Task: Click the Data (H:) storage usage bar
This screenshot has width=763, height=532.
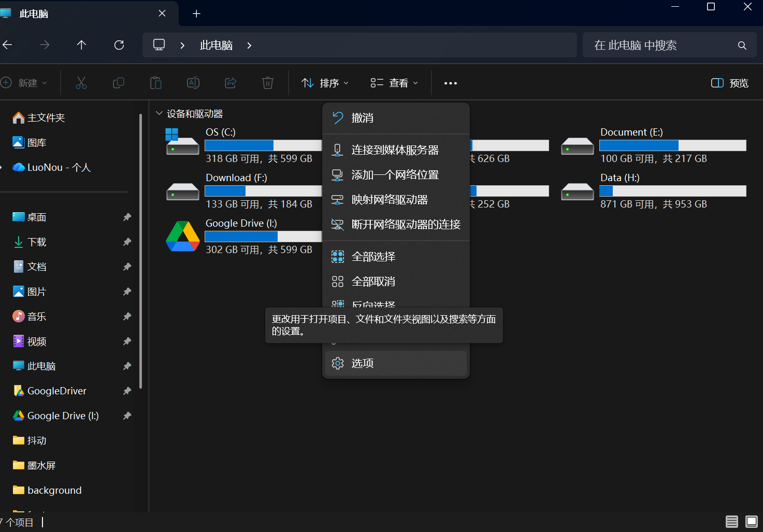Action: tap(672, 191)
